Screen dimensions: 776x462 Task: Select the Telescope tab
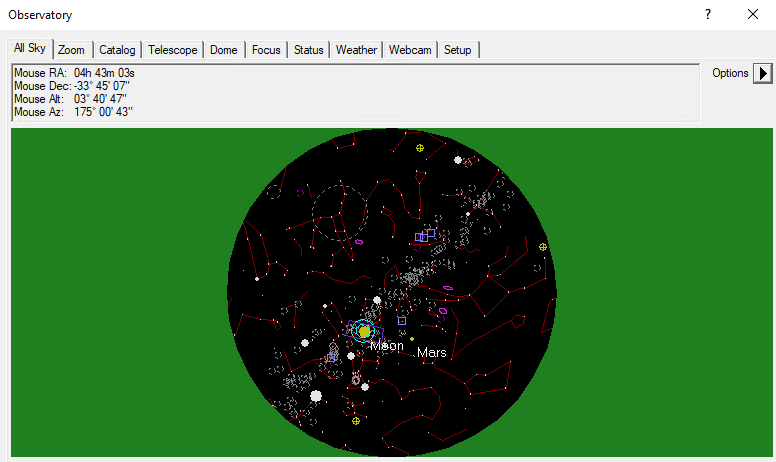(x=173, y=50)
